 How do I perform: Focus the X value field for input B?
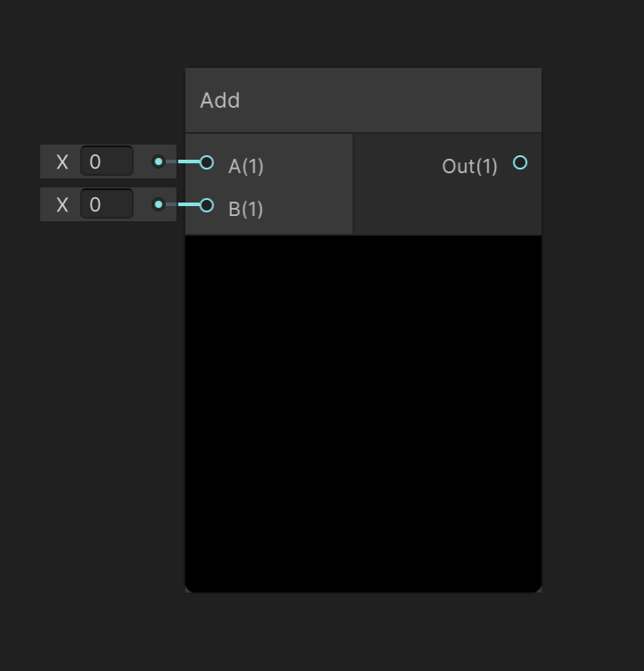[x=106, y=204]
